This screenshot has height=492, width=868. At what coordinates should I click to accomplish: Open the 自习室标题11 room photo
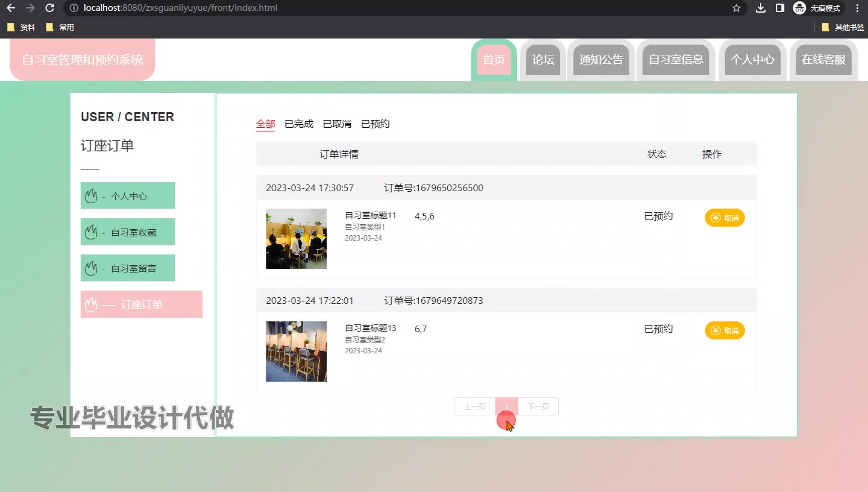click(x=296, y=239)
